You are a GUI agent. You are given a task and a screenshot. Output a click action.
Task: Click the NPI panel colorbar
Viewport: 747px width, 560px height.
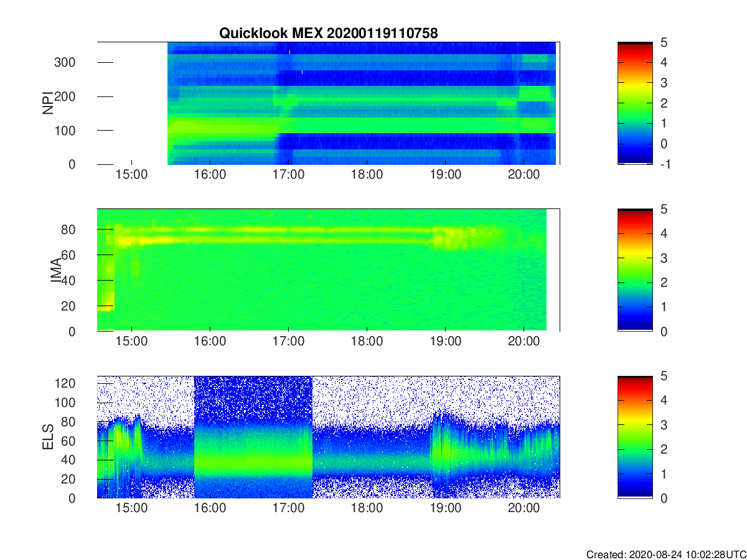point(635,103)
